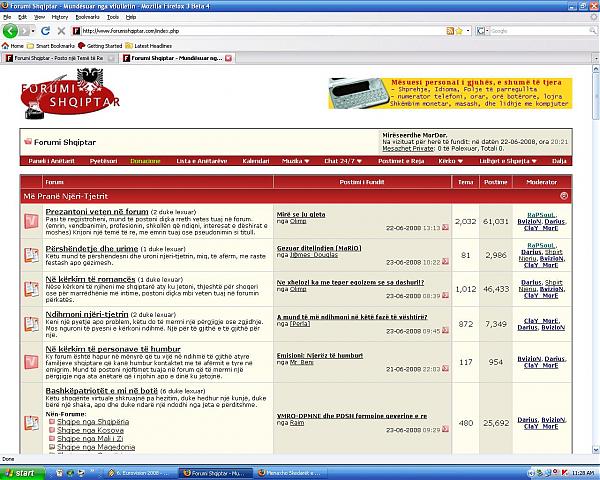Screen dimensions: 600x480
Task: Click the Forward navigation arrow
Action: (x=24, y=31)
